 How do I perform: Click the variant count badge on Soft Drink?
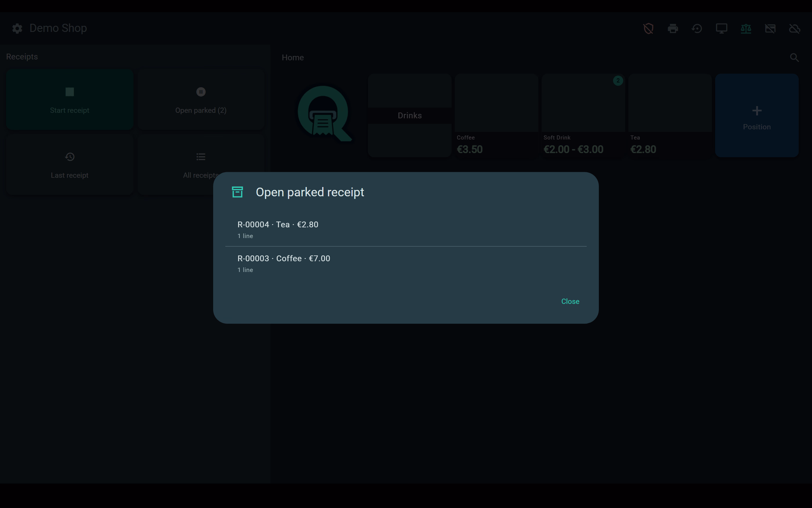point(618,81)
